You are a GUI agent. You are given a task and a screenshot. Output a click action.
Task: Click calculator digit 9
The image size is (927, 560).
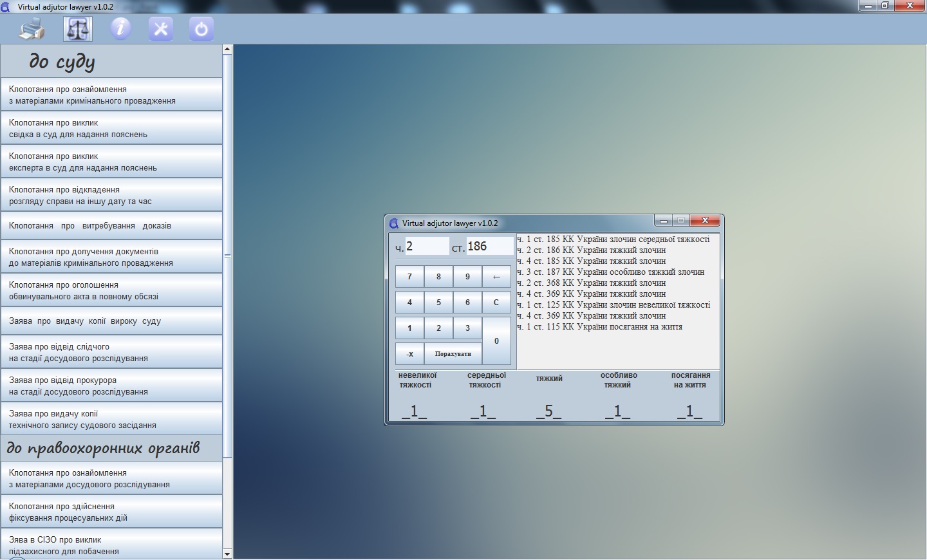tap(467, 277)
